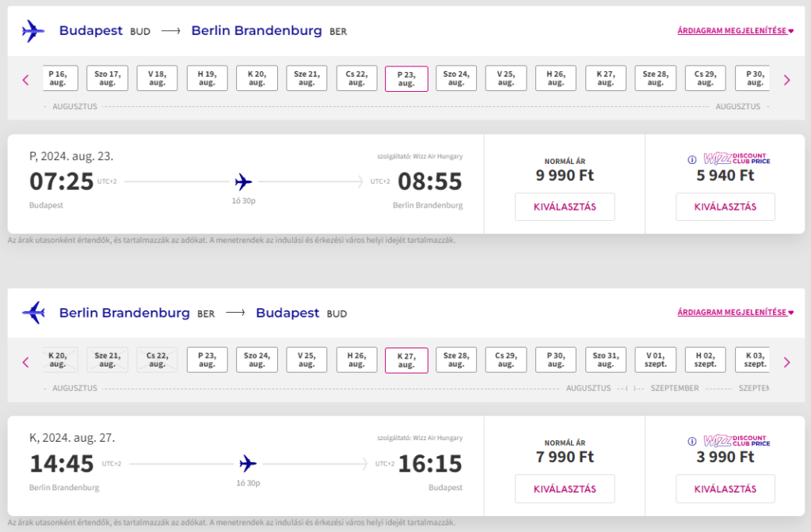Screen dimensions: 811x532
Task: Choose return normal price 7 990 Ft Kiválasztás
Action: tap(565, 488)
